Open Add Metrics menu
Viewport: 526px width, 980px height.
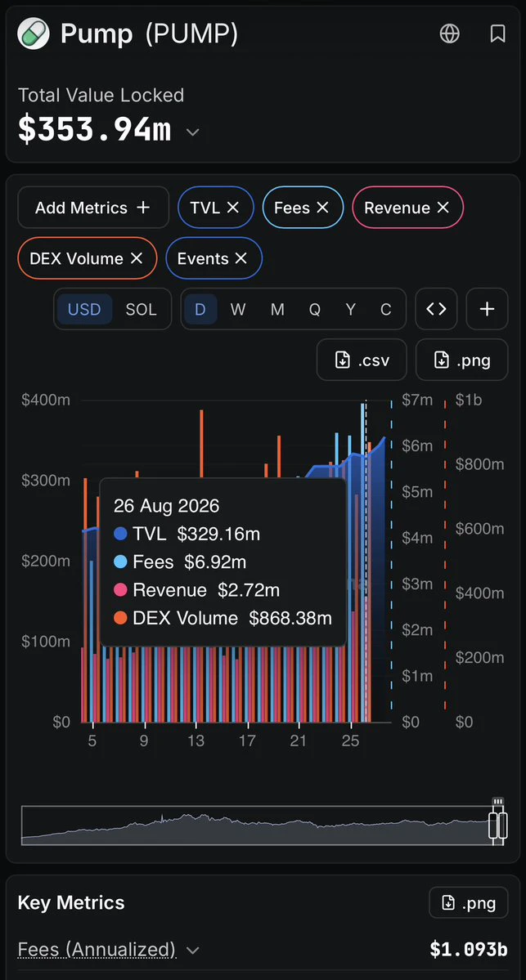pyautogui.click(x=93, y=208)
